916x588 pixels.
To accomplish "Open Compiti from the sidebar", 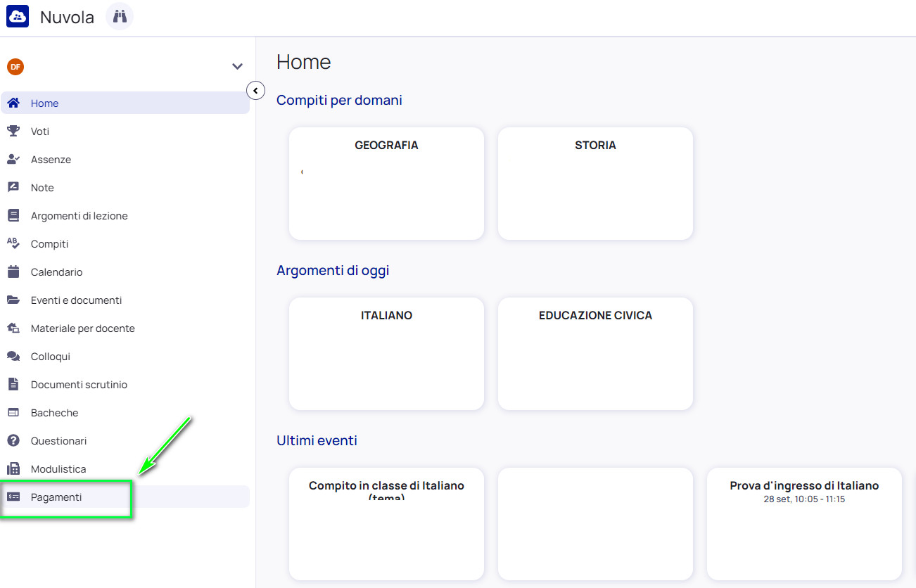I will click(x=125, y=243).
